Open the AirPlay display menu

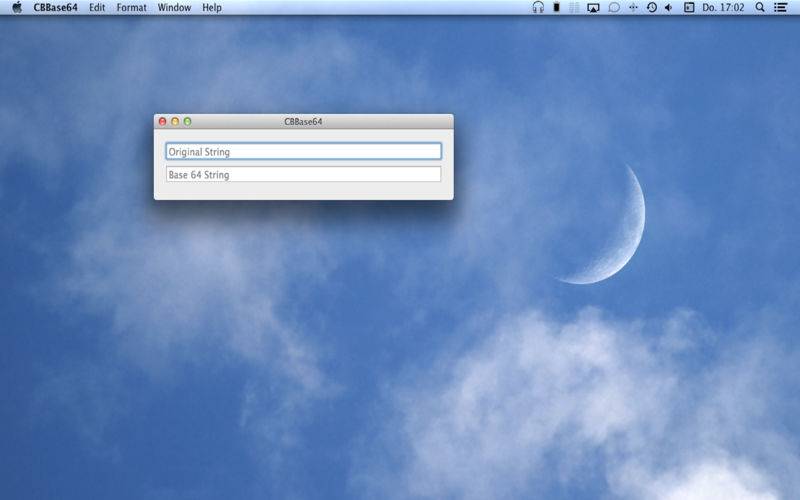(593, 7)
